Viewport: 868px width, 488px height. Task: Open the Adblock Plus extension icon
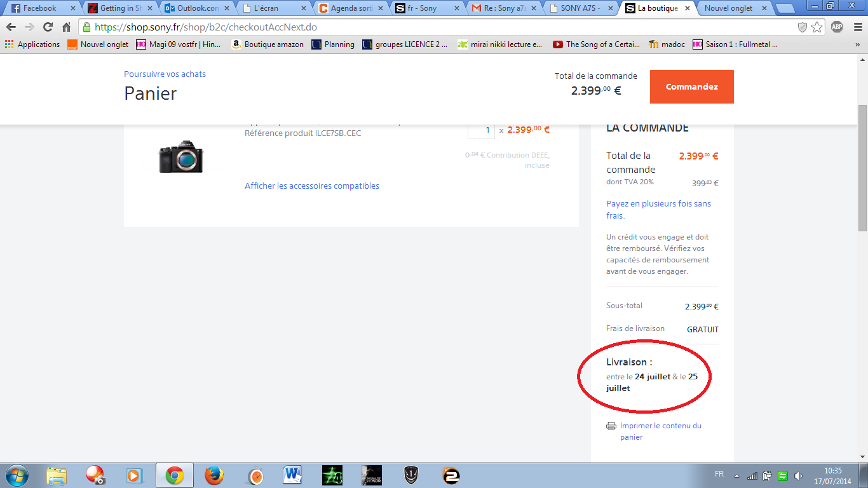pyautogui.click(x=837, y=27)
